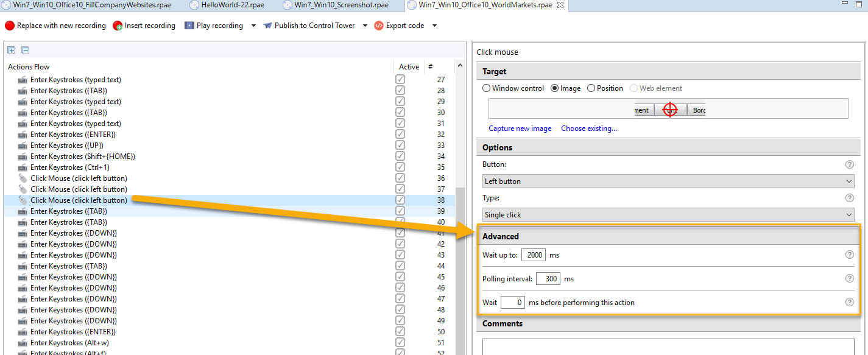This screenshot has height=355, width=868.
Task: Click the Active column header
Action: (x=409, y=67)
